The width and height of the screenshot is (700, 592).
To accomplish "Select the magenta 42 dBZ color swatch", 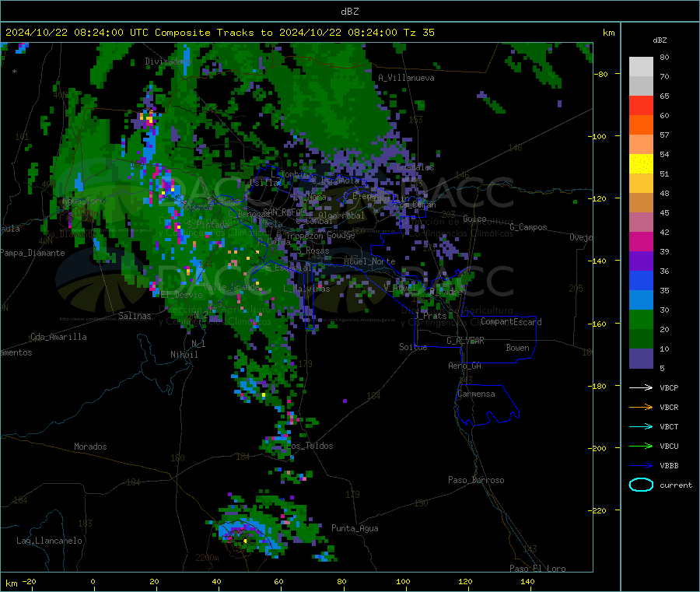I will pos(641,241).
